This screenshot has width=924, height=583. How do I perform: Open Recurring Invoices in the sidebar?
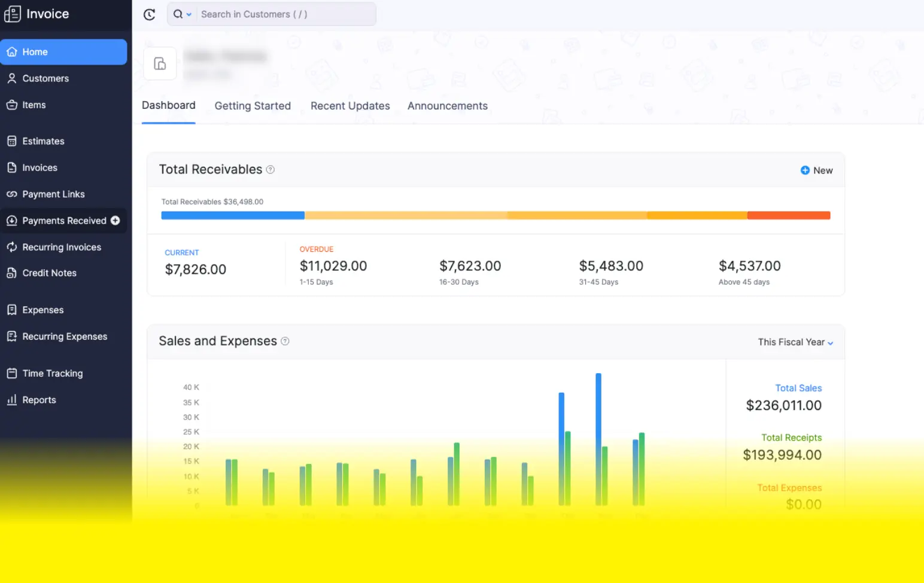[x=61, y=247]
